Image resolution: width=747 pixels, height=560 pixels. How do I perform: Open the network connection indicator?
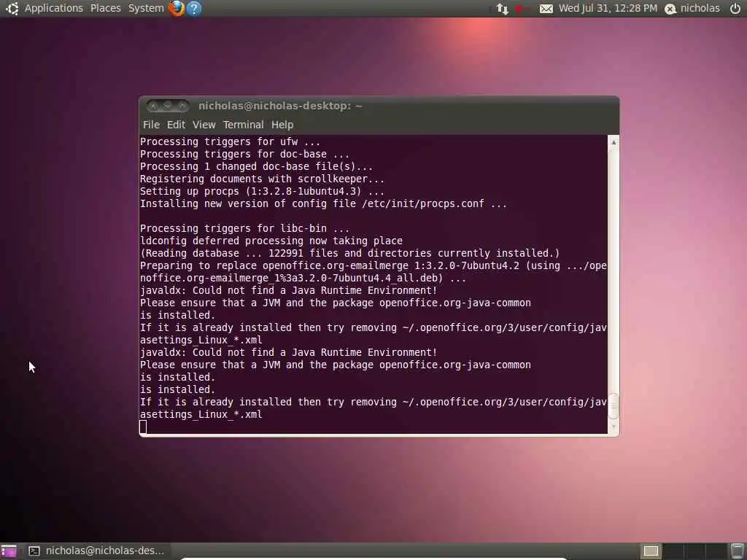502,9
